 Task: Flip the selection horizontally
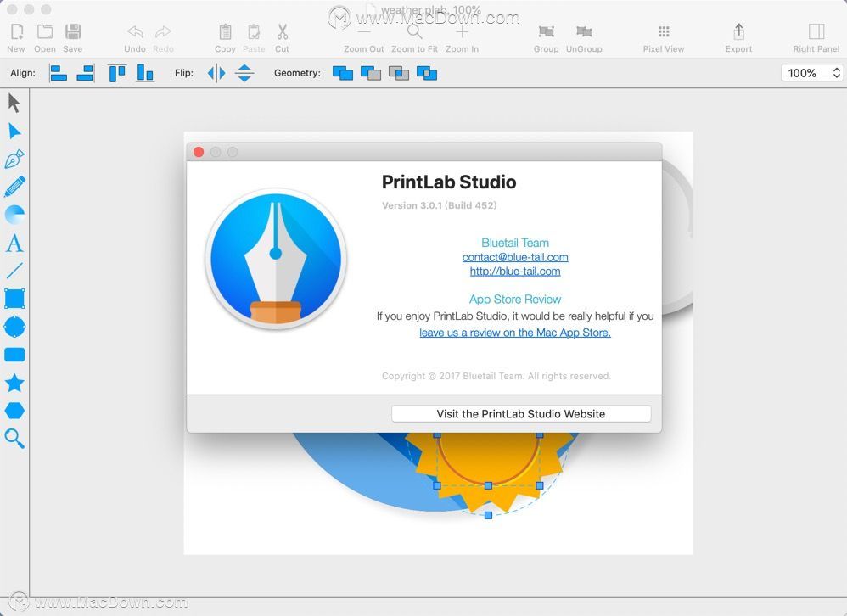pos(216,73)
